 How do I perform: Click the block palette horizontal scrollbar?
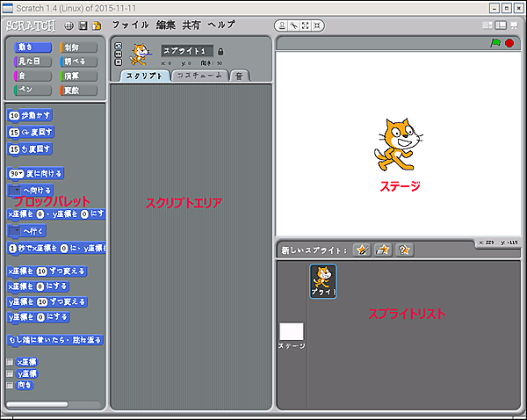[x=37, y=404]
